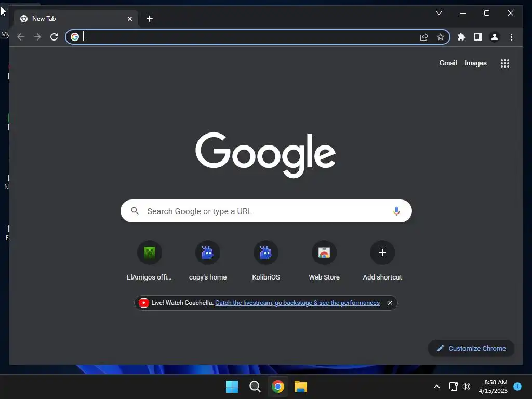Open the Windows Start menu
This screenshot has width=532, height=399.
(x=232, y=387)
